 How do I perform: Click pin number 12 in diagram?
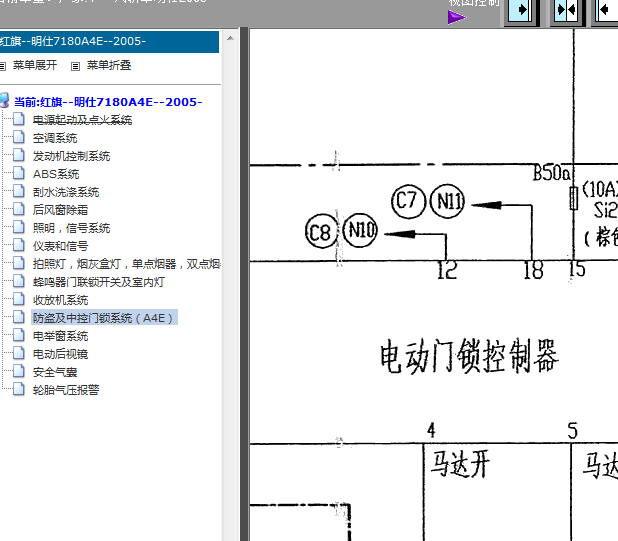tap(447, 270)
